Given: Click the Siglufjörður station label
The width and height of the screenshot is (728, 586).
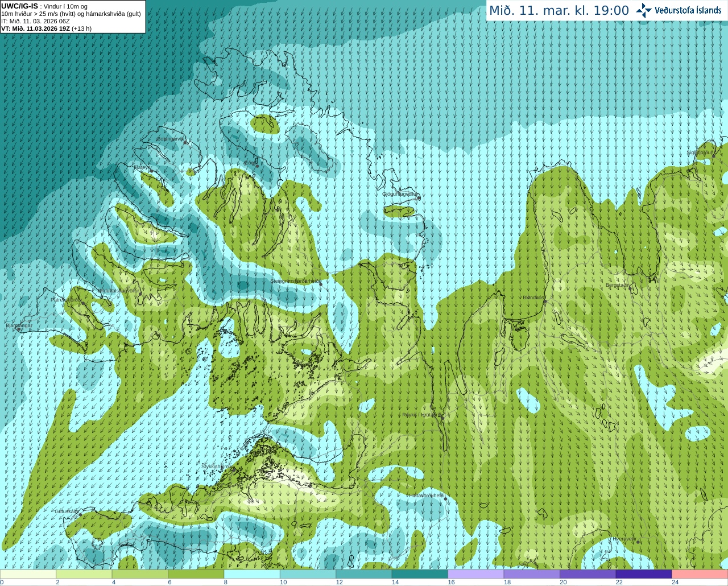Looking at the screenshot, I should [700, 152].
